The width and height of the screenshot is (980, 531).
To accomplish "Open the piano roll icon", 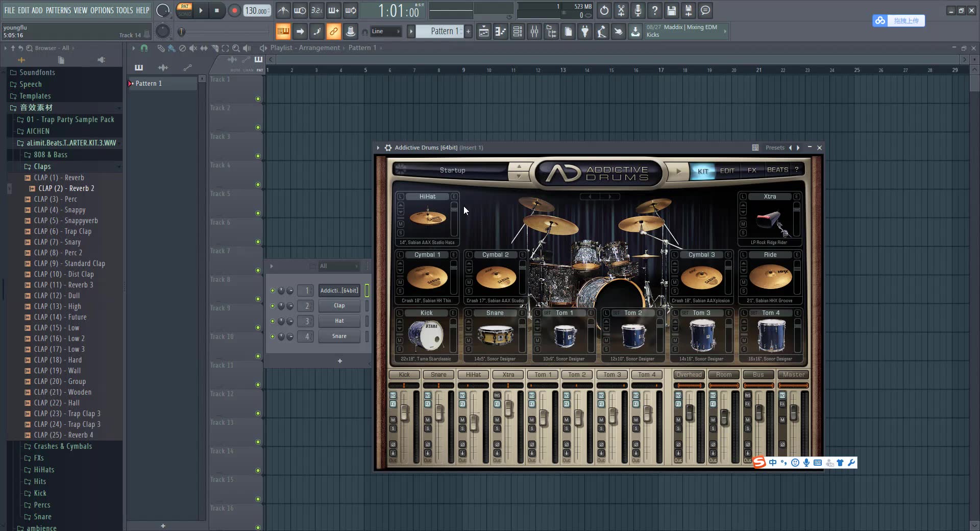I will pyautogui.click(x=501, y=32).
